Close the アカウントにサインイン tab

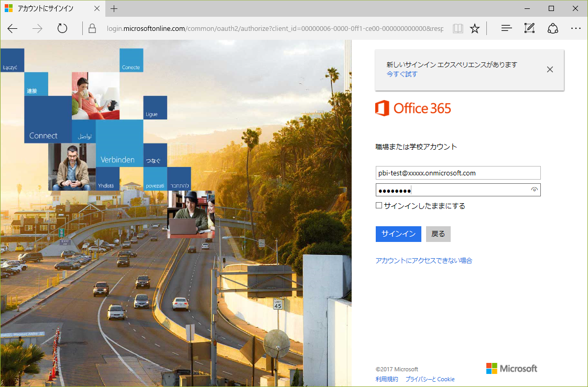coord(97,8)
